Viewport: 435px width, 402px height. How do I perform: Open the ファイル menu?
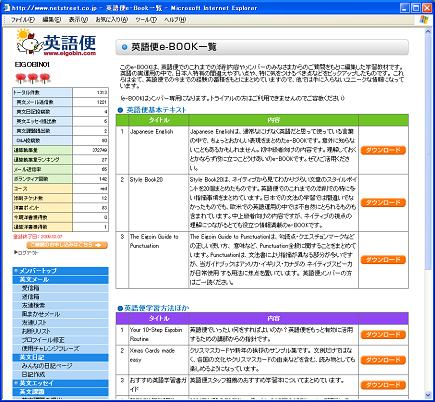pyautogui.click(x=23, y=20)
